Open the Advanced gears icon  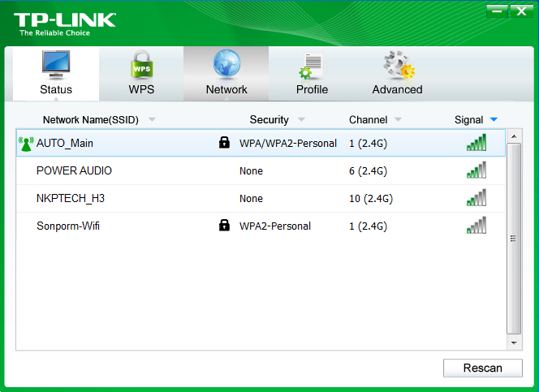pyautogui.click(x=399, y=65)
